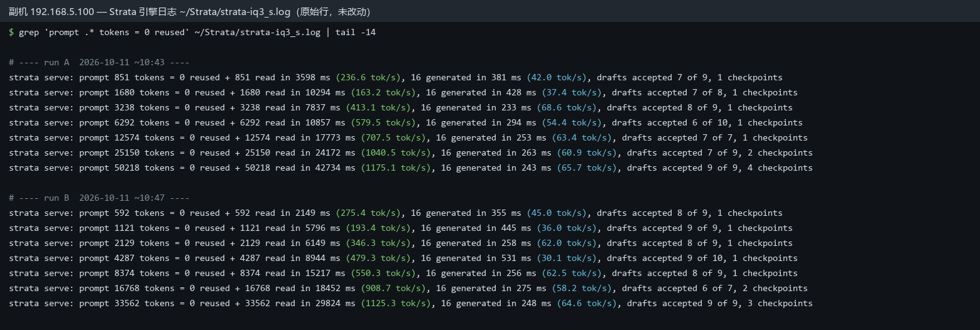
Task: Click the title text starting 副机 192.168.5.100
Action: click(x=189, y=11)
